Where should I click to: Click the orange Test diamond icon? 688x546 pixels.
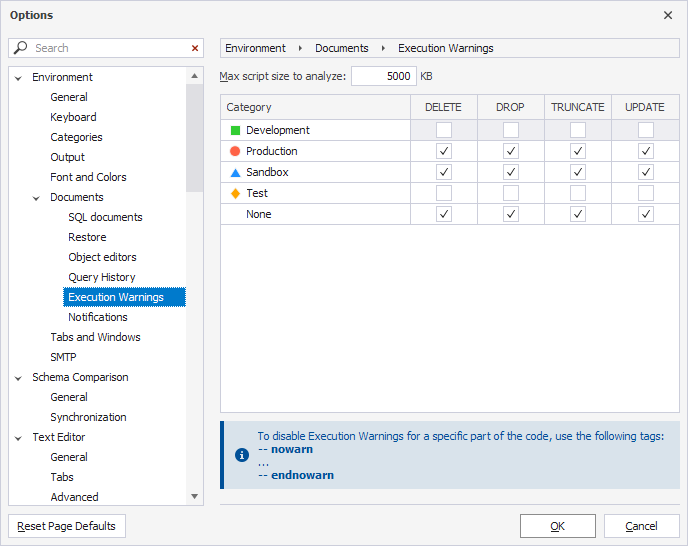pyautogui.click(x=235, y=193)
